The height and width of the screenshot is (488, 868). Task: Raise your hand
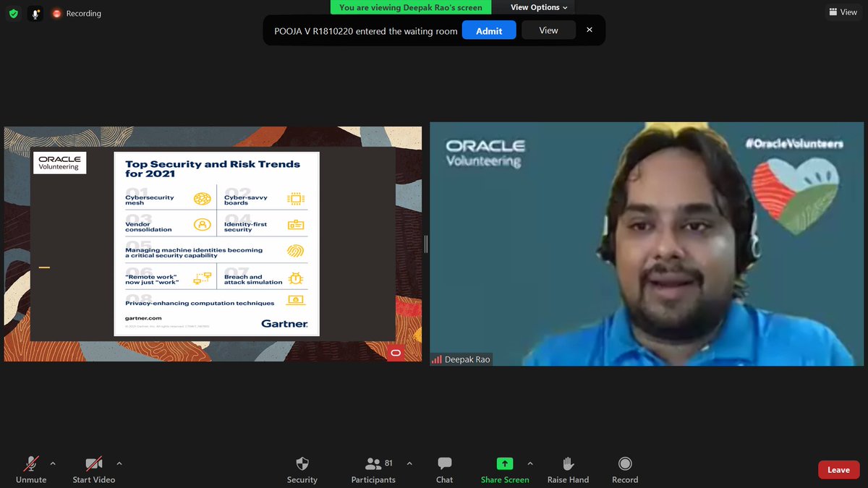click(x=568, y=469)
